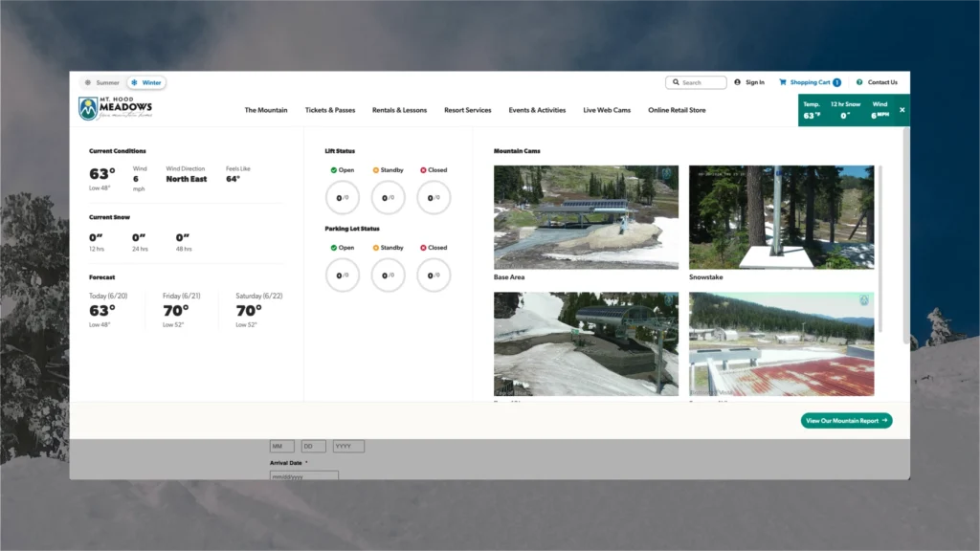Click the Mountain Cams panel scrollbar
This screenshot has height=551, width=980.
[880, 249]
